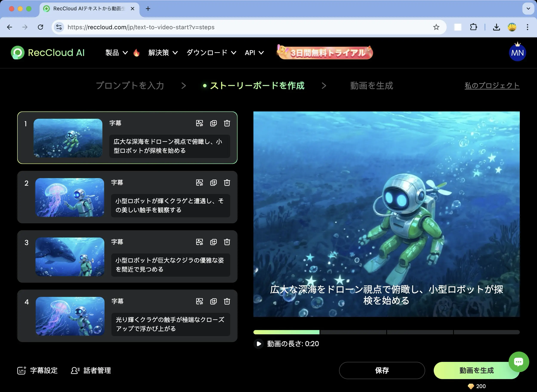Delete scene 1 using its trash icon
The height and width of the screenshot is (392, 537).
[227, 123]
